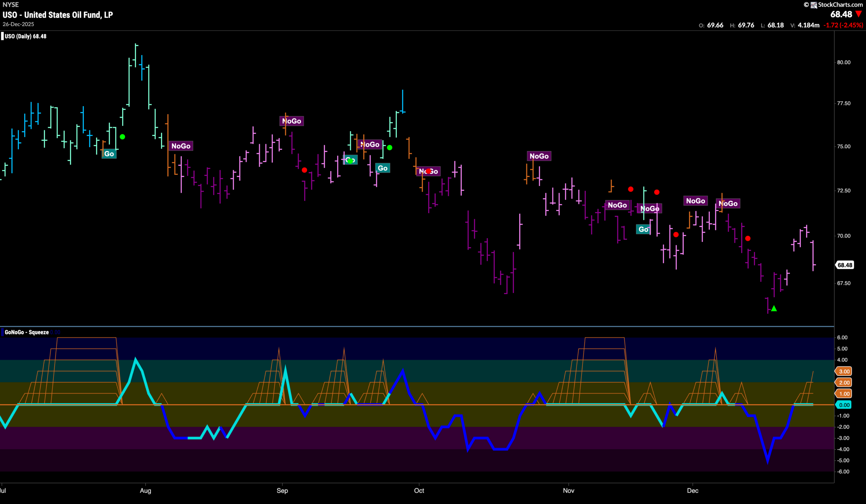The width and height of the screenshot is (866, 504).
Task: Click the Aug label on the time axis
Action: click(145, 490)
